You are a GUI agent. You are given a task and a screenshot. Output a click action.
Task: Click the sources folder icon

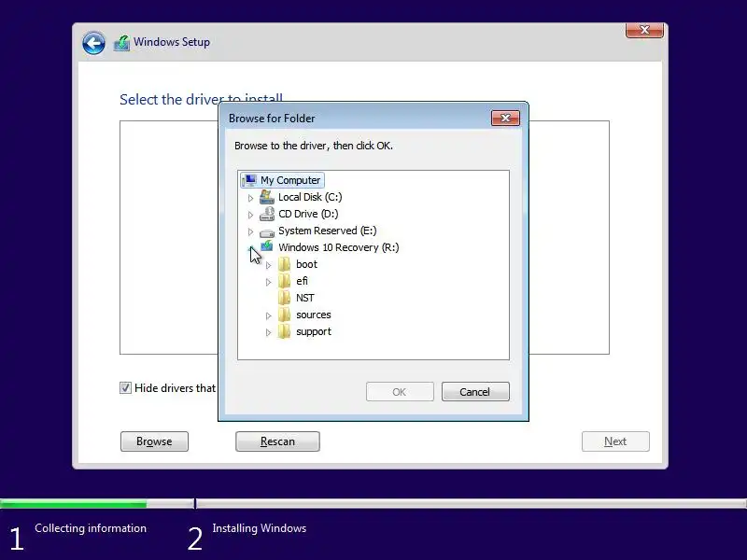tap(285, 315)
